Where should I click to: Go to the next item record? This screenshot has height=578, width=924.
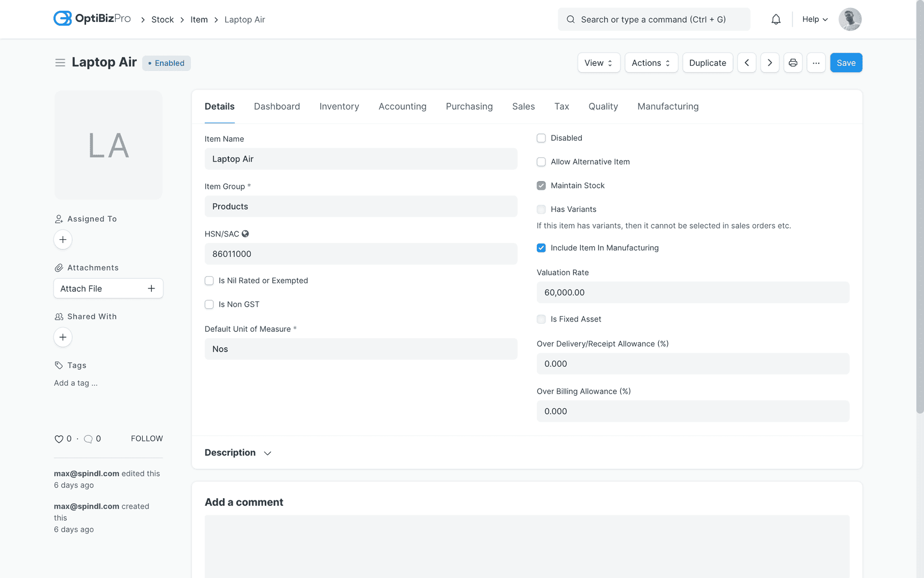[770, 63]
